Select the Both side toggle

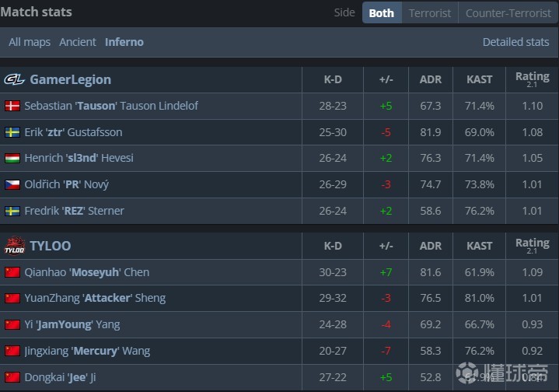[381, 12]
